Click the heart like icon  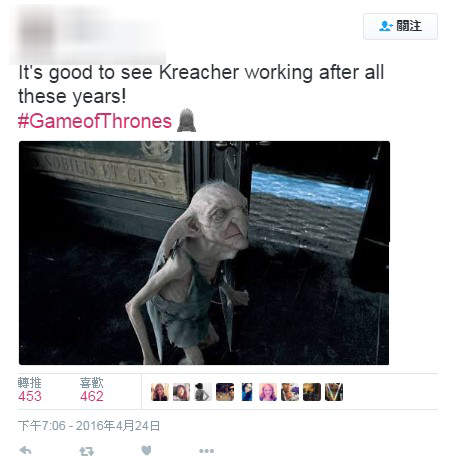[146, 450]
